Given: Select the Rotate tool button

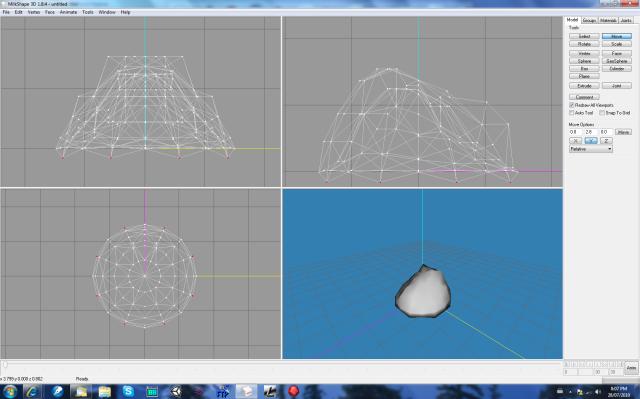Looking at the screenshot, I should pos(584,44).
